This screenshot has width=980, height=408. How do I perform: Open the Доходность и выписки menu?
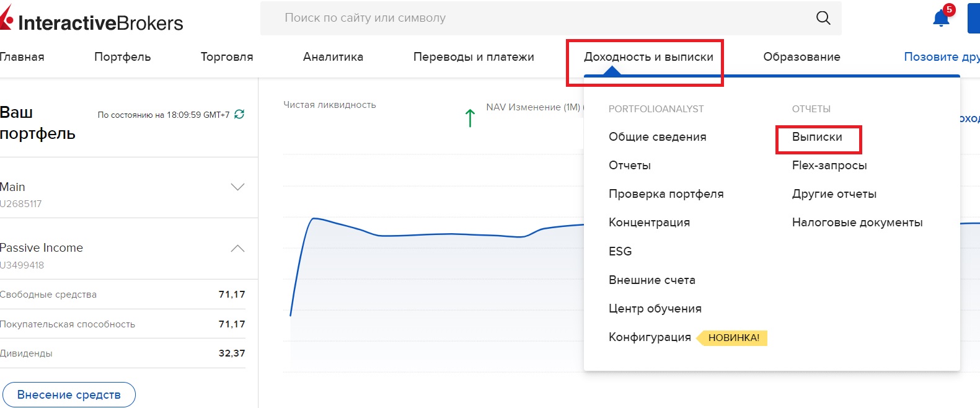pyautogui.click(x=648, y=57)
